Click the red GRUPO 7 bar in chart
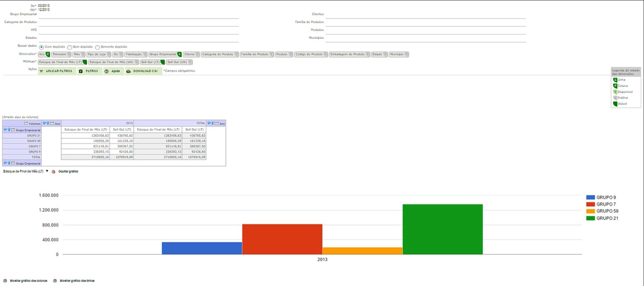Viewport: 644px width, 286px height. click(282, 239)
